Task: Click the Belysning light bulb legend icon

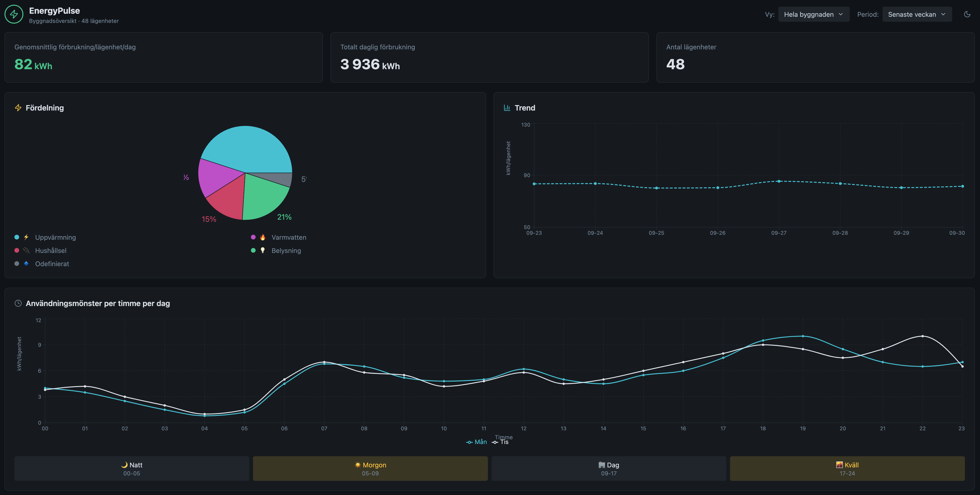Action: coord(262,251)
